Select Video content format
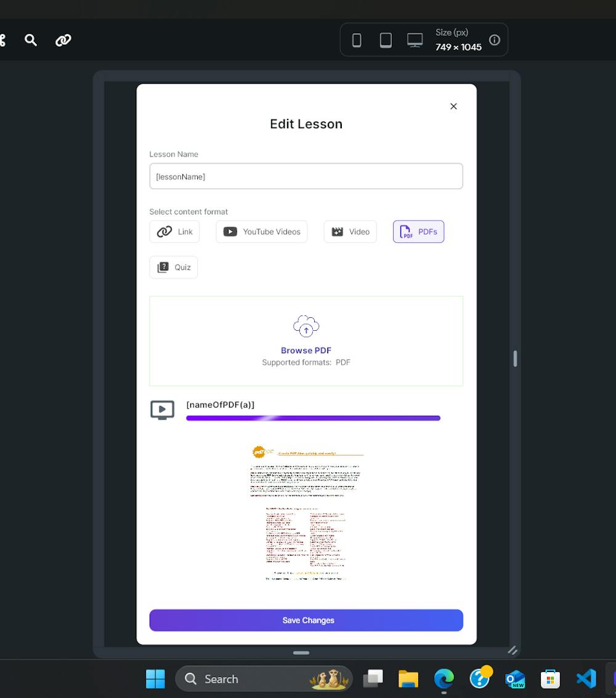Image resolution: width=616 pixels, height=698 pixels. pos(351,232)
